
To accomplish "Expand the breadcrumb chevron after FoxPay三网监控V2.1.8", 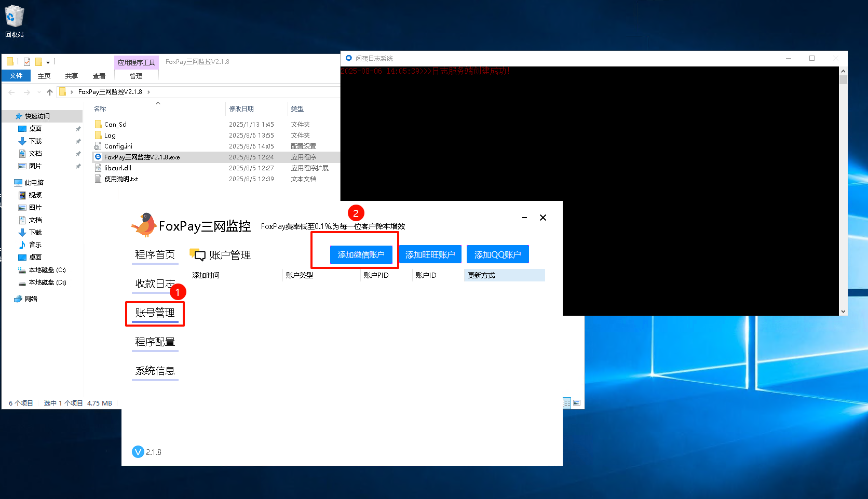I will [x=149, y=92].
